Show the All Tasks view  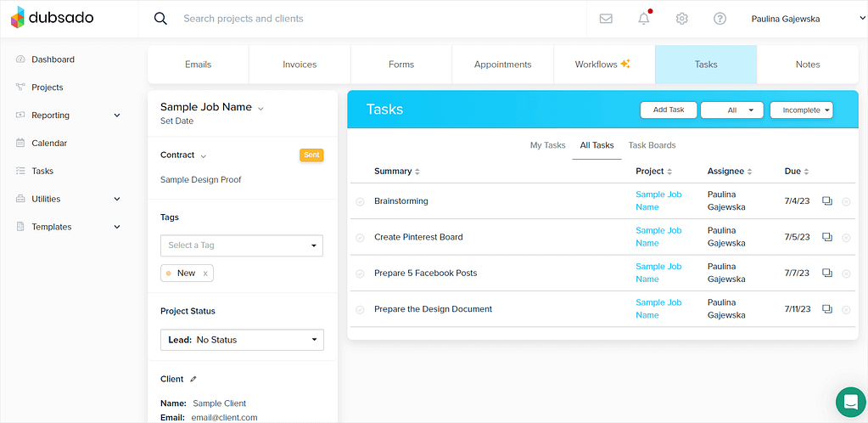click(596, 145)
